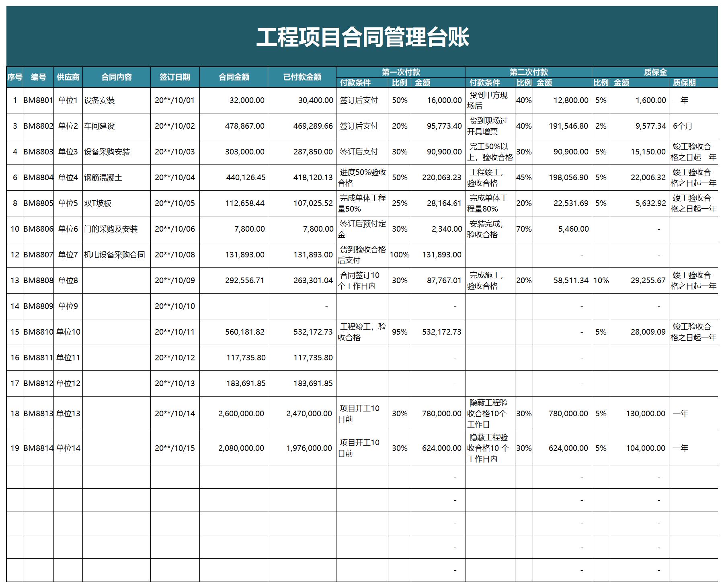Viewport: 724px width, 588px height.
Task: Click second payment condition 隐蔽工程验收合格10个工作日
Action: pos(490,413)
